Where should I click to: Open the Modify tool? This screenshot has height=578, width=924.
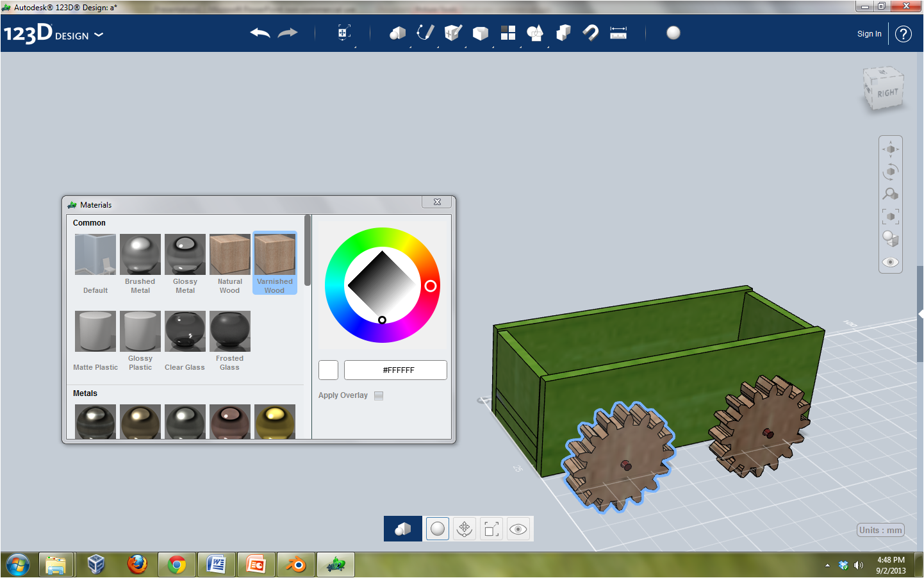481,33
